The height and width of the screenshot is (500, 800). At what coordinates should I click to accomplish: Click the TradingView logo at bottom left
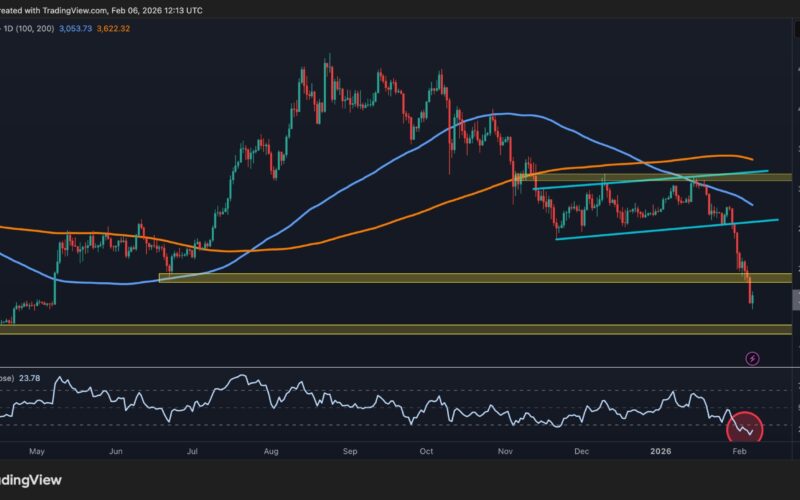[30, 480]
